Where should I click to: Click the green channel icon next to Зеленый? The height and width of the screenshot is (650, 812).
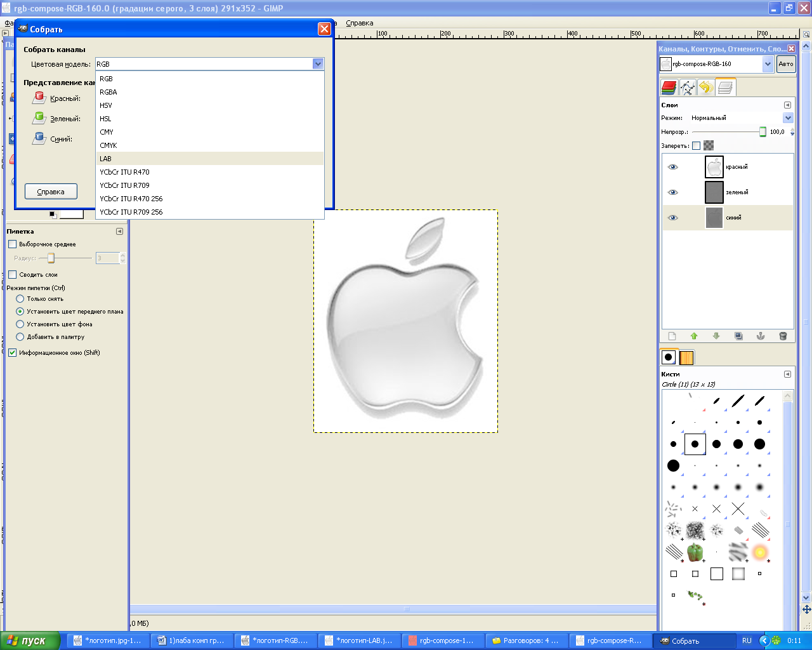point(39,118)
